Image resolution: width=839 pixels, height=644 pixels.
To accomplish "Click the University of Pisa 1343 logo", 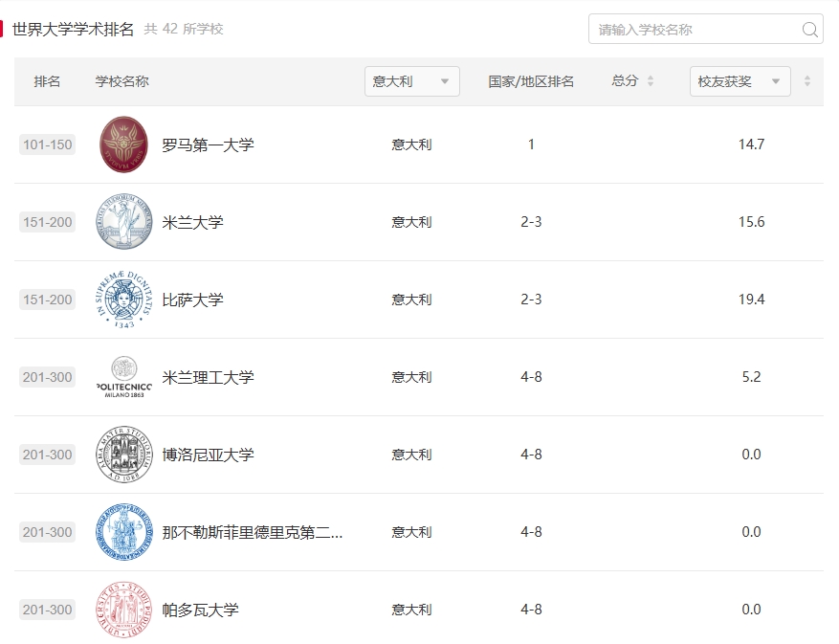I will 123,300.
